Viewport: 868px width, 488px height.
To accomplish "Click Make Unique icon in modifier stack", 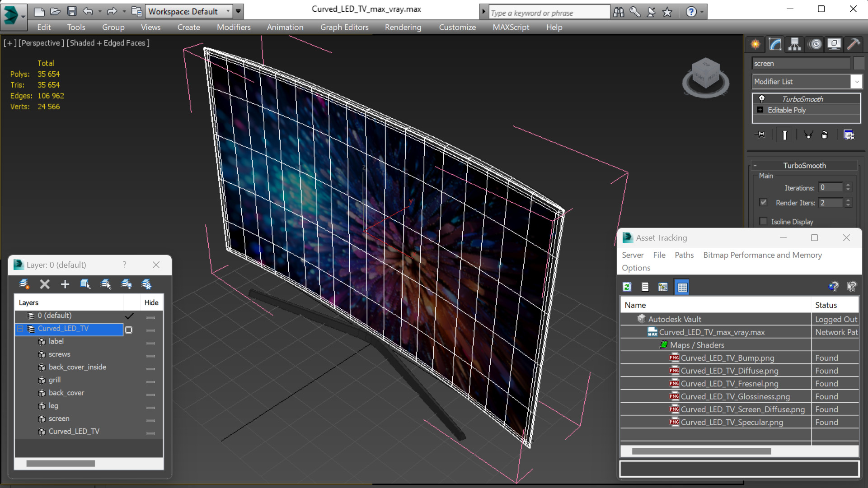I will click(x=808, y=135).
